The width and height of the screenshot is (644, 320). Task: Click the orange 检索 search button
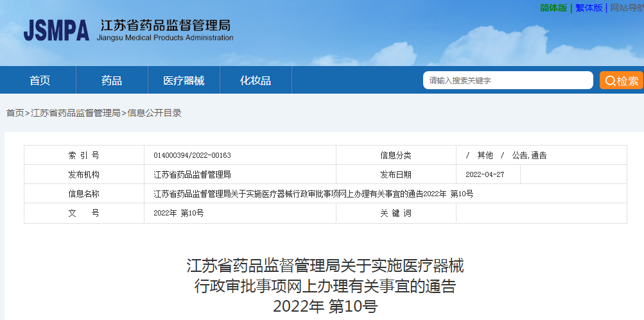click(622, 80)
